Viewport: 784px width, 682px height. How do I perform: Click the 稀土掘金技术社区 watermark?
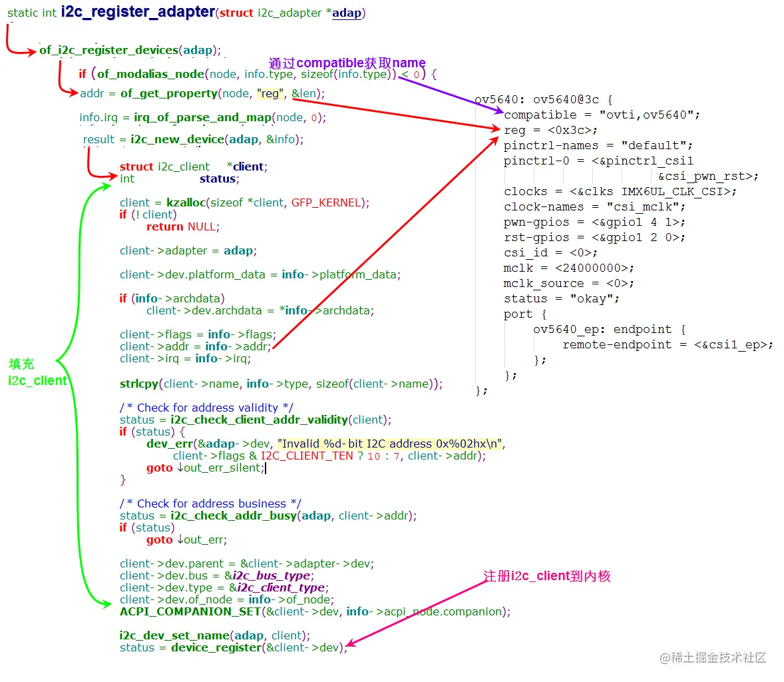pos(715,658)
